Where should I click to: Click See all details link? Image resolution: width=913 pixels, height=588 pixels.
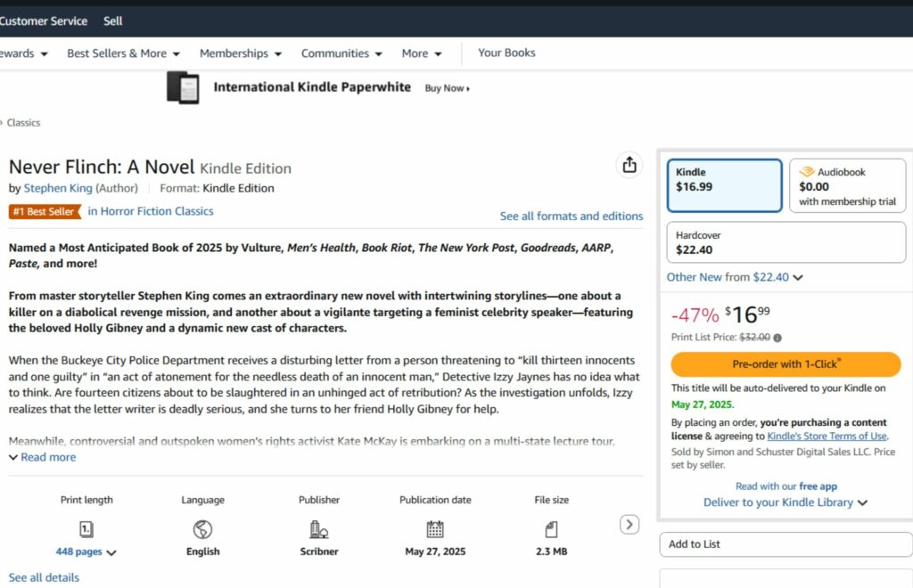tap(44, 577)
